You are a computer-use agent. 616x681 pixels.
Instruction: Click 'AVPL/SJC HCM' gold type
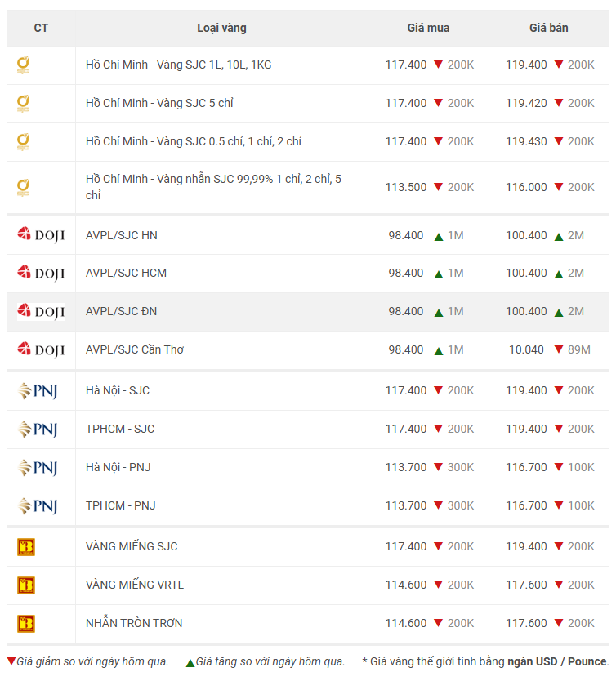pos(126,274)
